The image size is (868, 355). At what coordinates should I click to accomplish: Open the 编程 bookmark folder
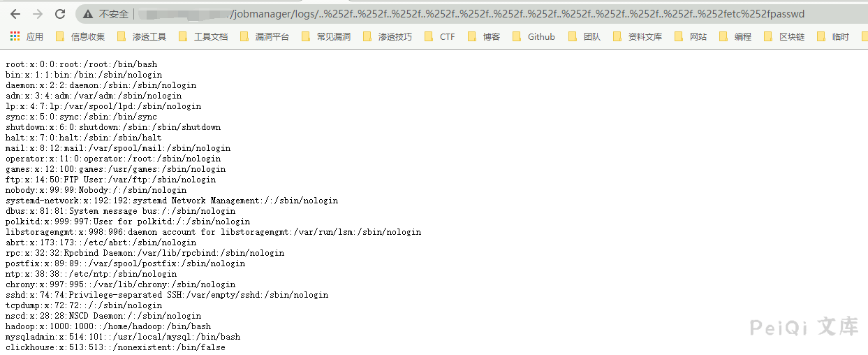735,37
